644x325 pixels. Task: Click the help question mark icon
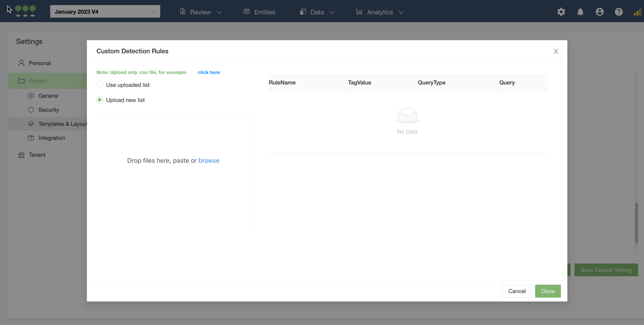click(x=619, y=12)
